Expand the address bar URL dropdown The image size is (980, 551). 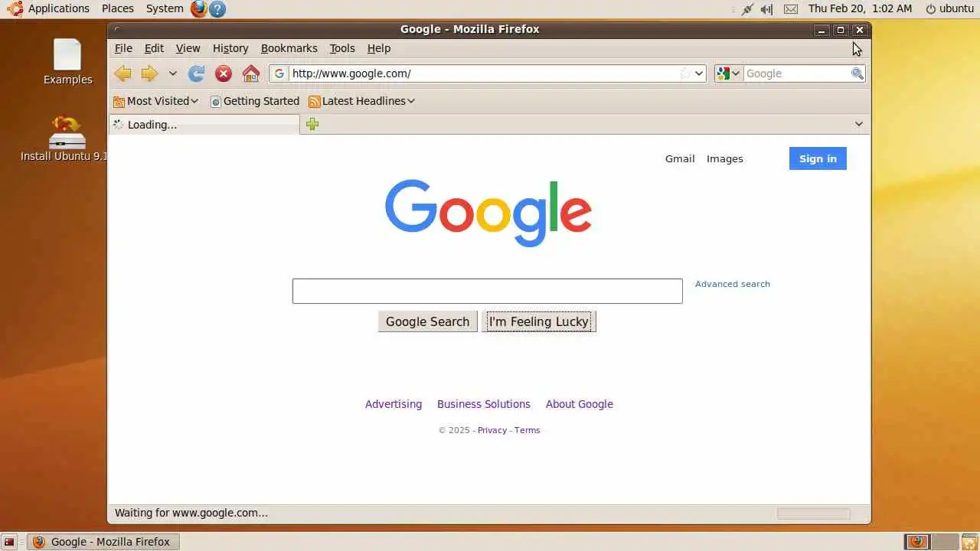pos(699,73)
